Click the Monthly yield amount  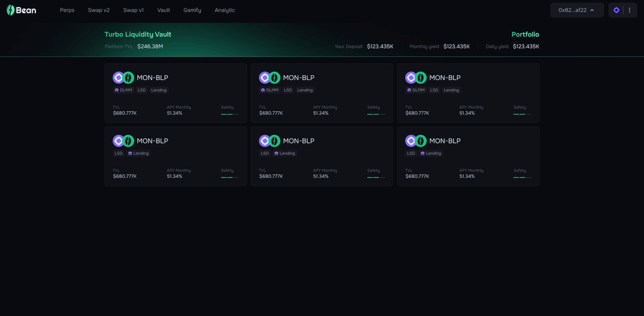tap(457, 47)
